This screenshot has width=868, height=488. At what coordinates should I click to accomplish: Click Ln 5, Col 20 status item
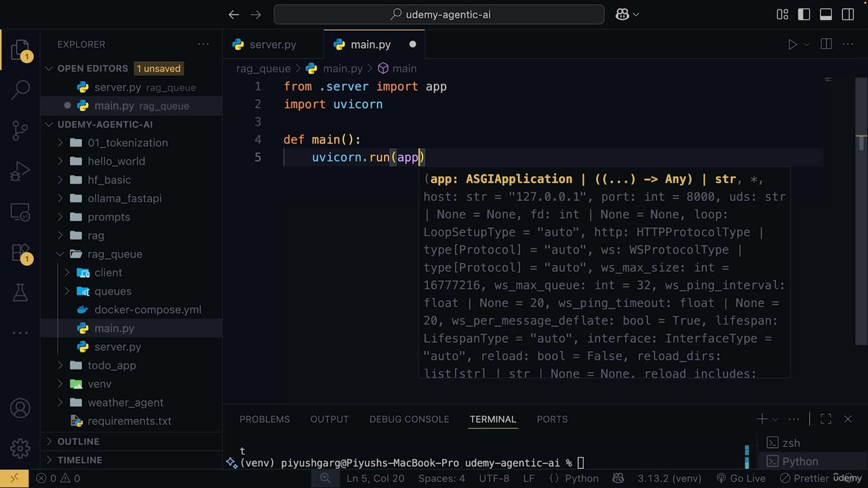click(375, 479)
